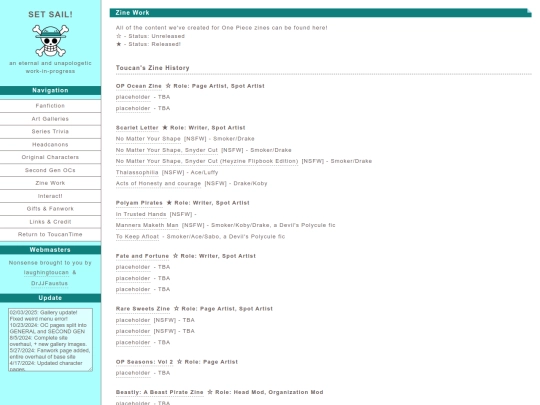Click the Toucan's Zine History heading

pos(153,68)
